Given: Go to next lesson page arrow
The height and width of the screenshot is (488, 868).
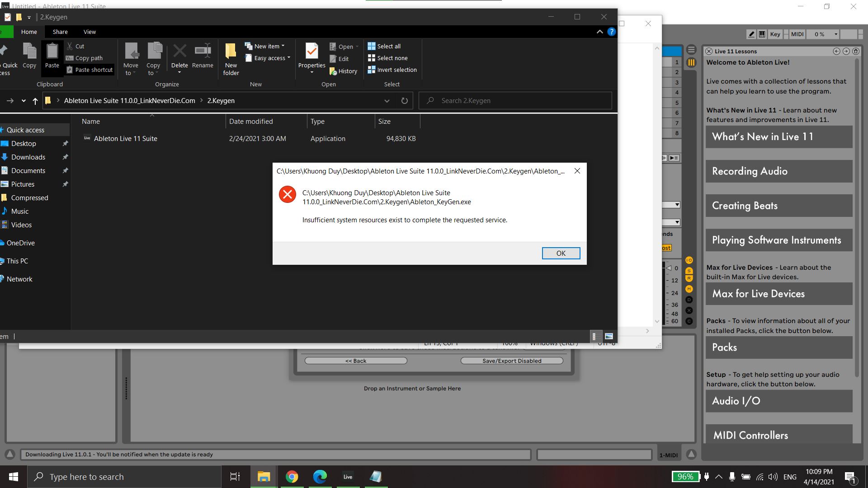Looking at the screenshot, I should click(x=846, y=51).
